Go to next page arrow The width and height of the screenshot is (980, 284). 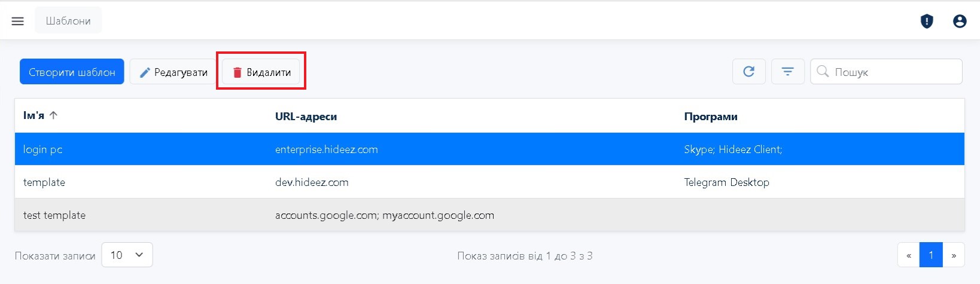point(954,255)
